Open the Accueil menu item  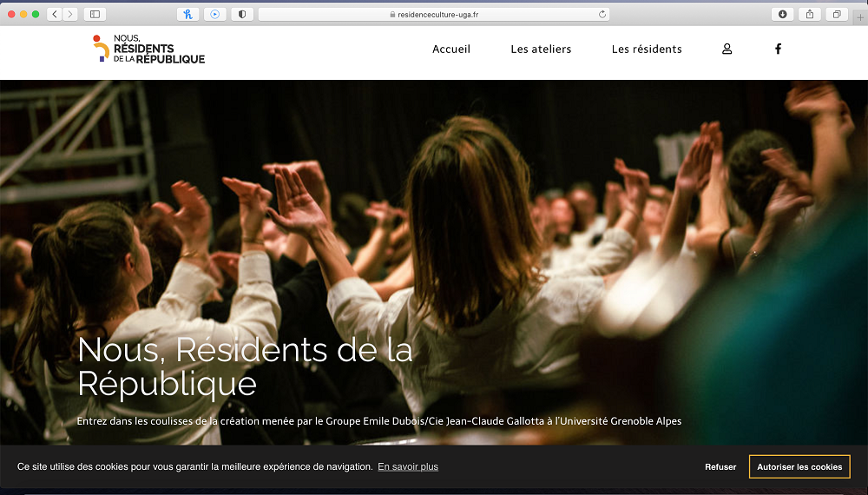coord(451,49)
